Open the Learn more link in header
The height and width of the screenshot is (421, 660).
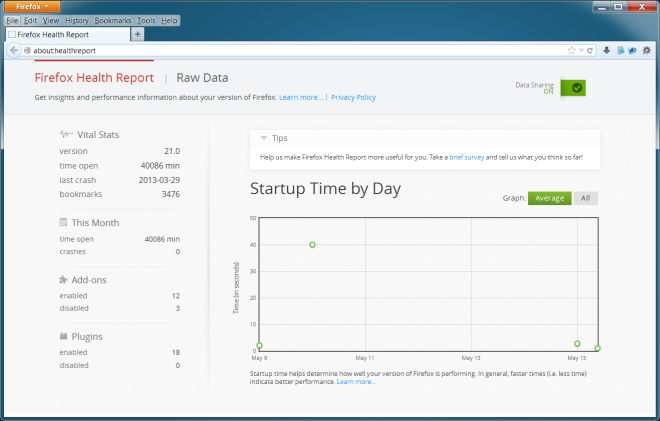click(301, 97)
